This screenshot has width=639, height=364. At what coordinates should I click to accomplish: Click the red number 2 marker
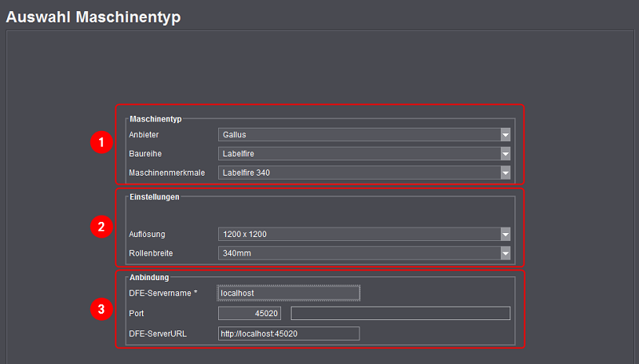tap(100, 227)
